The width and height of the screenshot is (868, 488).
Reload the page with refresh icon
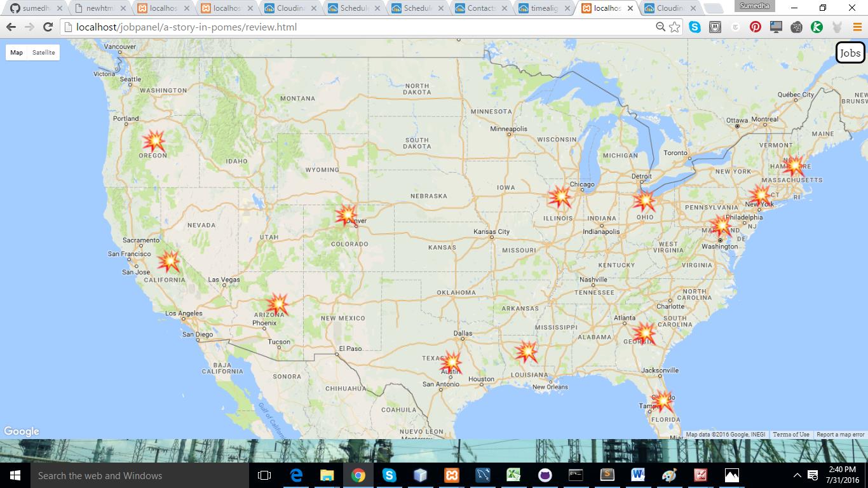click(x=48, y=27)
